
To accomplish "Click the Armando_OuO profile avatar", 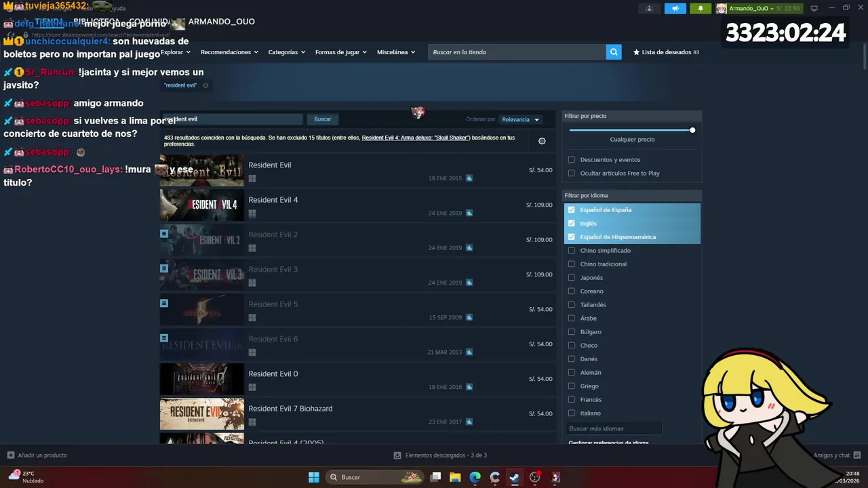I will coord(722,8).
